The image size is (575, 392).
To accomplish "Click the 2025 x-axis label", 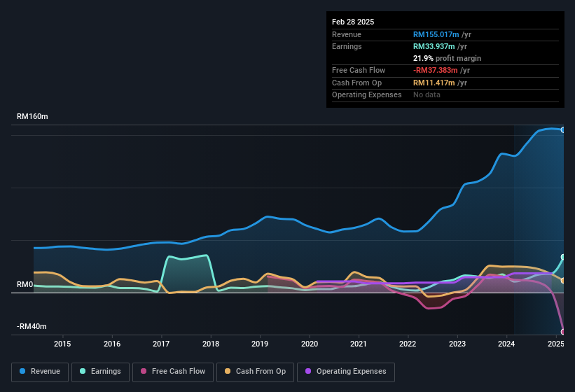I will [x=556, y=344].
